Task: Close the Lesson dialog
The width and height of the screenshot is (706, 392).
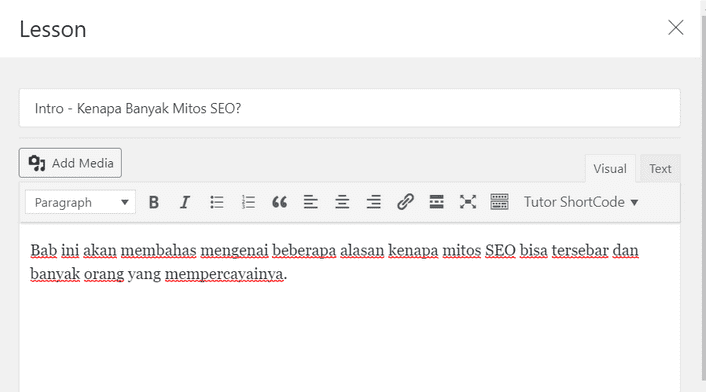Action: coord(675,27)
